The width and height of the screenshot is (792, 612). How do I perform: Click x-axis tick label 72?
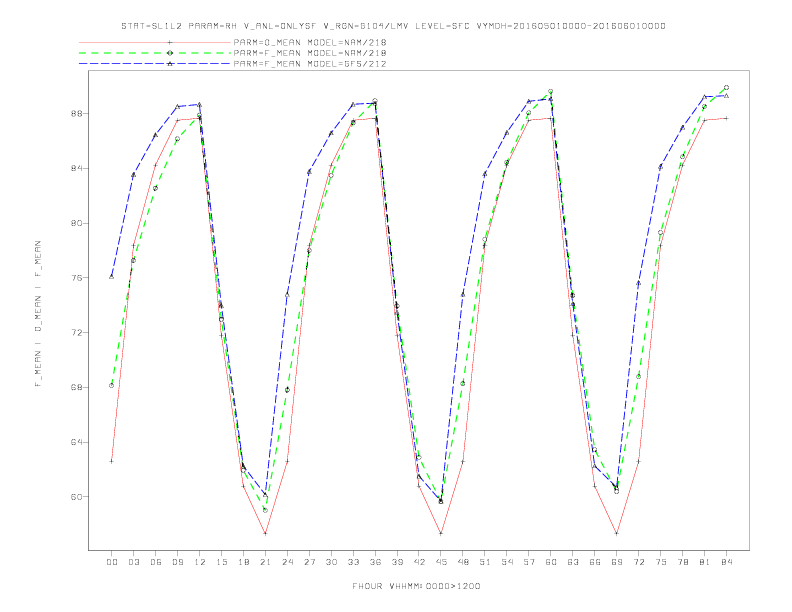click(x=639, y=562)
